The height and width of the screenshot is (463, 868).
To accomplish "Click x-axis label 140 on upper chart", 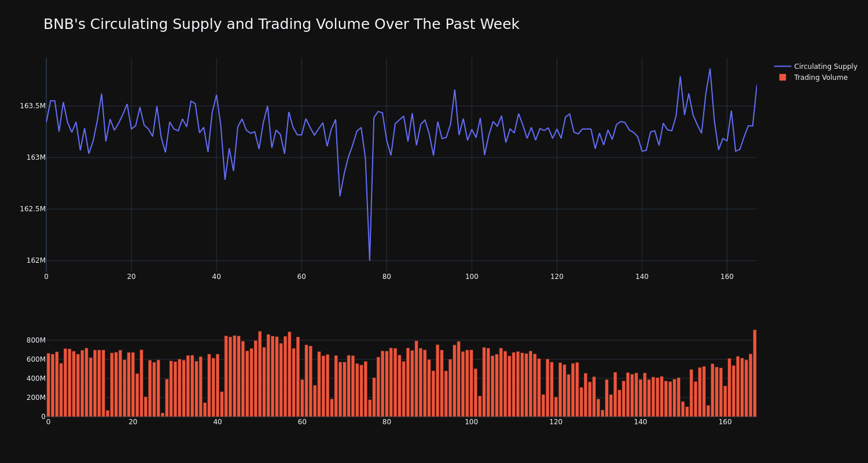I will click(642, 277).
